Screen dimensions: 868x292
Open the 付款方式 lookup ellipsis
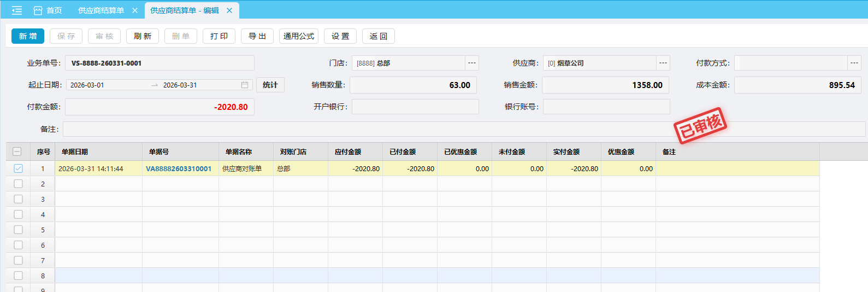point(854,63)
